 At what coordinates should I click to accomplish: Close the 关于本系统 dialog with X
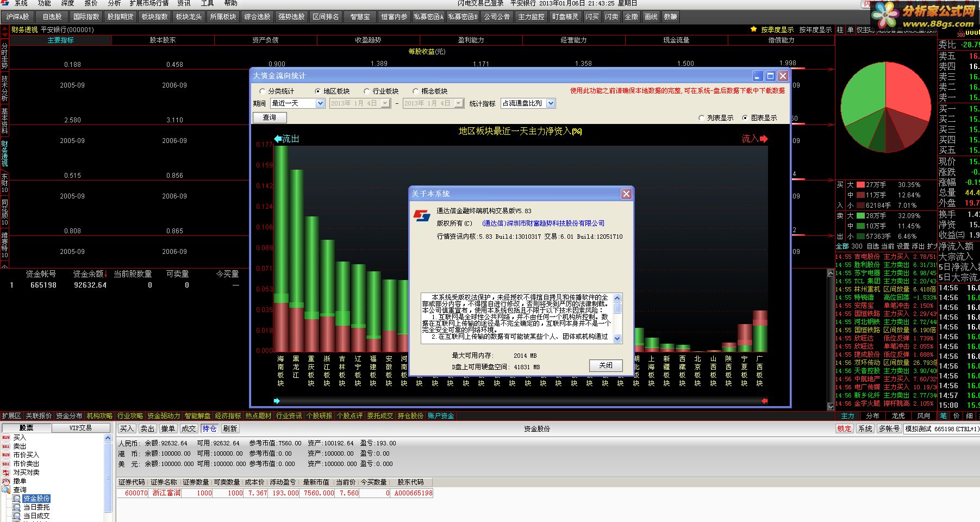(626, 194)
